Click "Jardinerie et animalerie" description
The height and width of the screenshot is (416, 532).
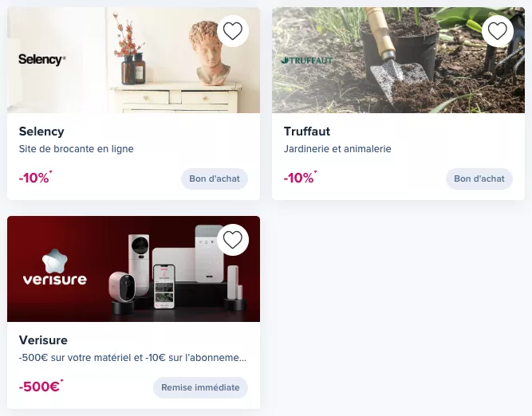(337, 149)
